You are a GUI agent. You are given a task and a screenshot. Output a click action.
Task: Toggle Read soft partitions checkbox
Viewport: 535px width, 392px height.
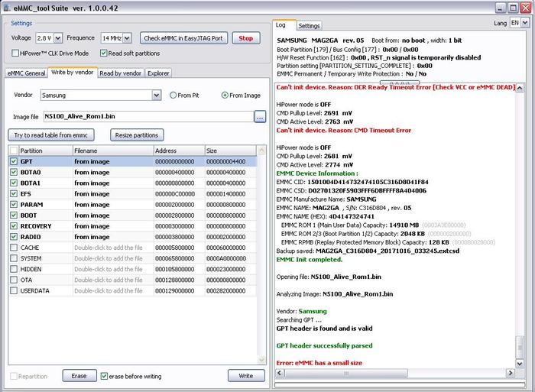(x=103, y=53)
